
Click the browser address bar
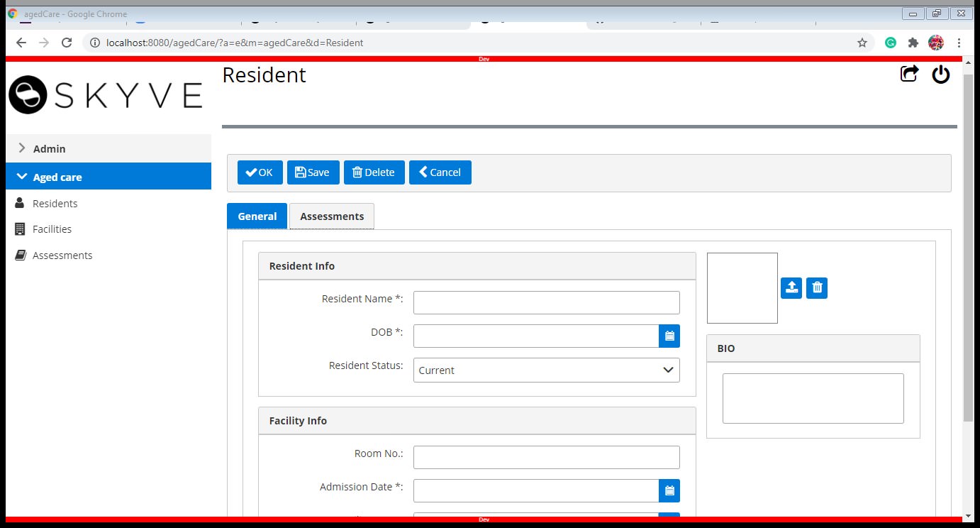(479, 43)
